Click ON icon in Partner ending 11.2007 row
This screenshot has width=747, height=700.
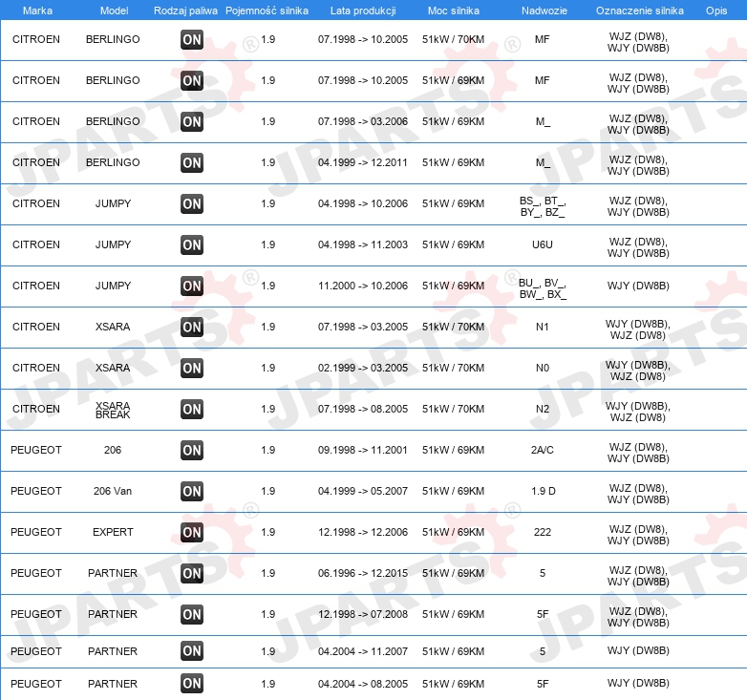(x=192, y=651)
